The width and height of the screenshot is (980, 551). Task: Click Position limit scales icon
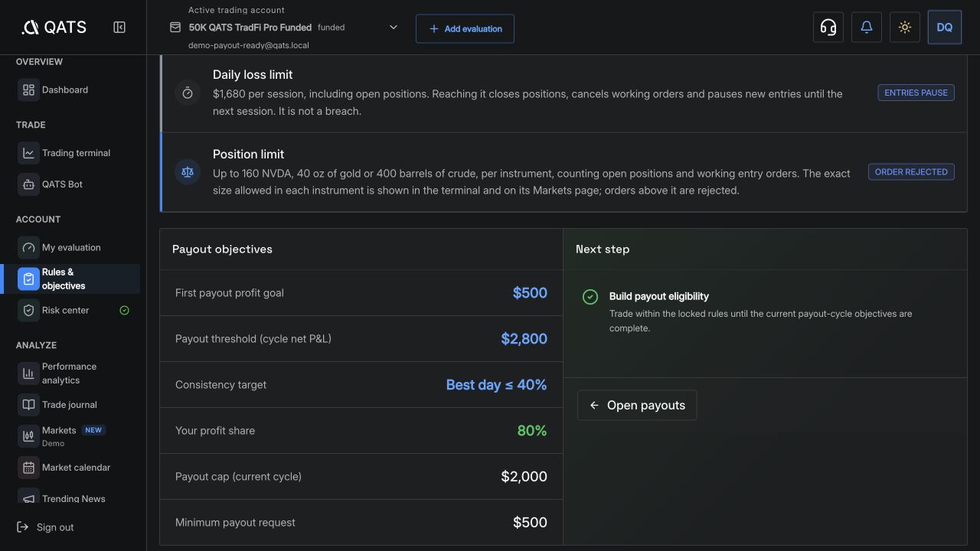tap(188, 172)
